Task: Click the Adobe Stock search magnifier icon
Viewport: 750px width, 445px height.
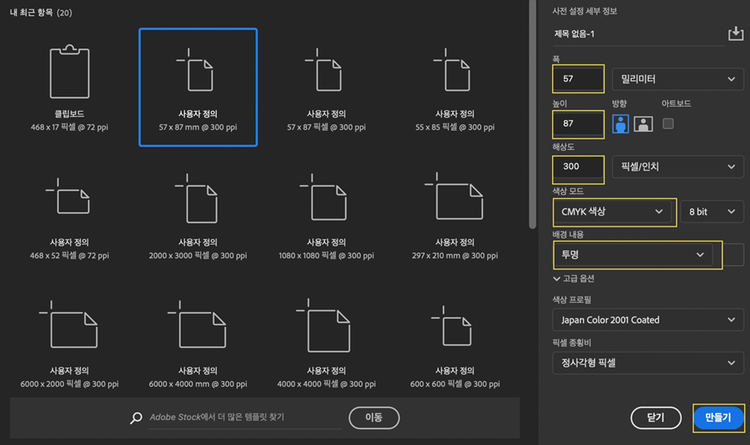Action: (136, 418)
